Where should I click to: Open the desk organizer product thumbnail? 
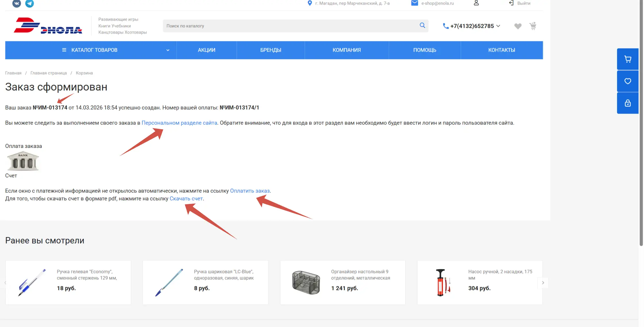pos(306,283)
